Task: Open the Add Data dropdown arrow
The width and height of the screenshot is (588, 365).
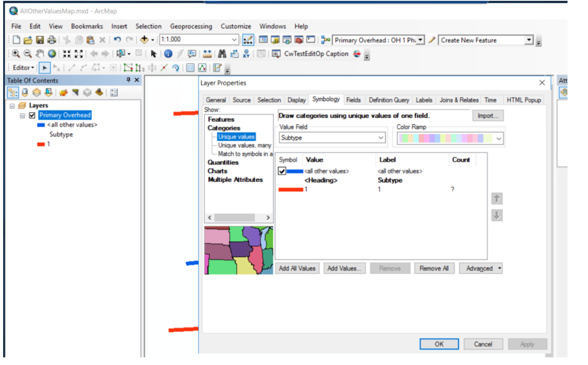Action: point(153,40)
